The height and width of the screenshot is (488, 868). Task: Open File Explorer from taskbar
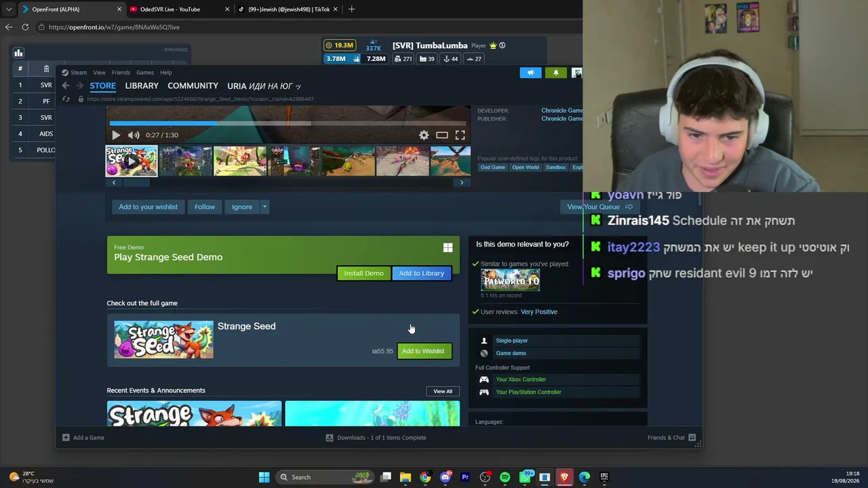tap(406, 477)
